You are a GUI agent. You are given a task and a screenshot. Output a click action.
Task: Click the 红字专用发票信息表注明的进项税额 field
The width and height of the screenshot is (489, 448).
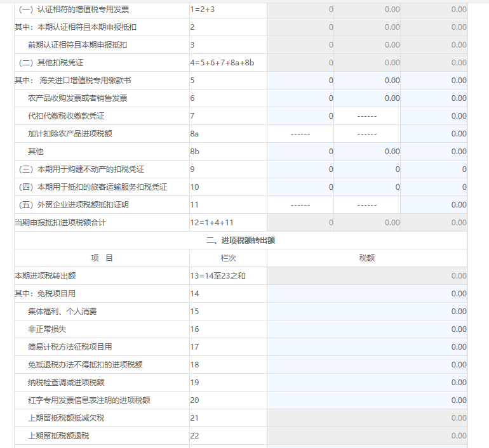(366, 400)
